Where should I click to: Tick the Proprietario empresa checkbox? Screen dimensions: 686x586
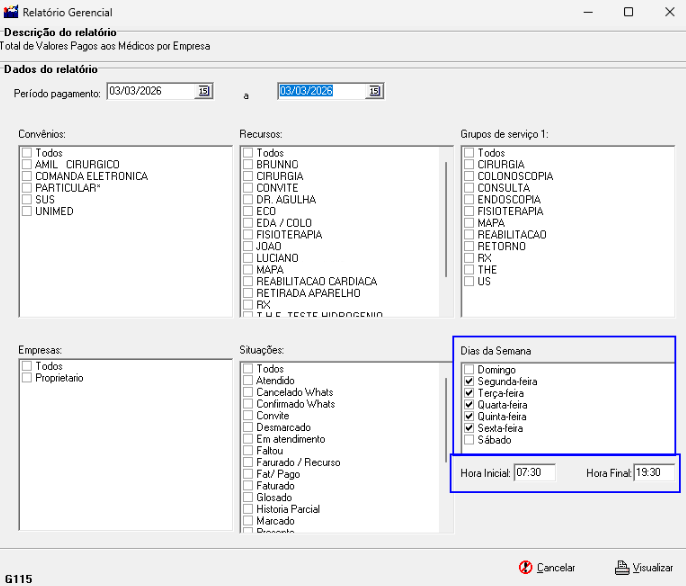pos(27,378)
